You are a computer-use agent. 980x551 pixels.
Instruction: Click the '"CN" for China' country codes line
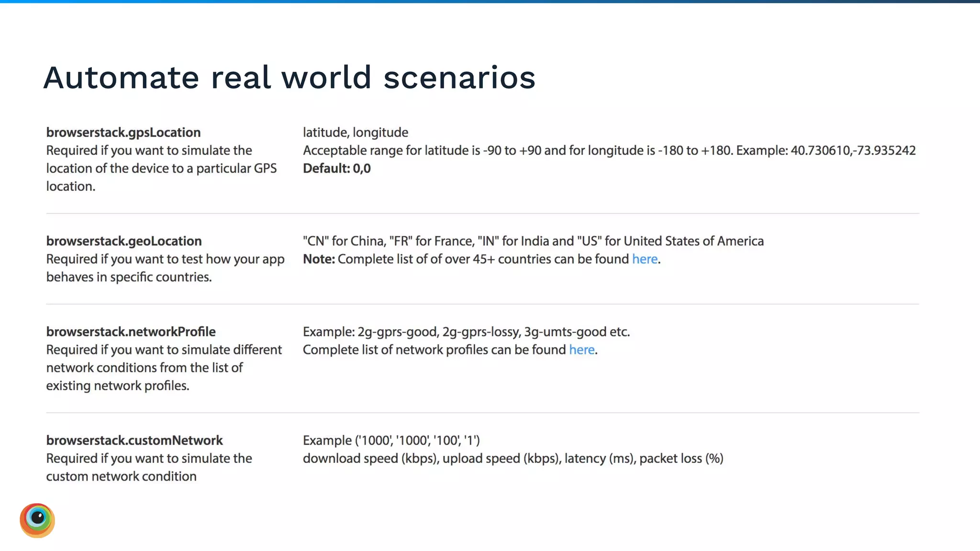pyautogui.click(x=533, y=241)
